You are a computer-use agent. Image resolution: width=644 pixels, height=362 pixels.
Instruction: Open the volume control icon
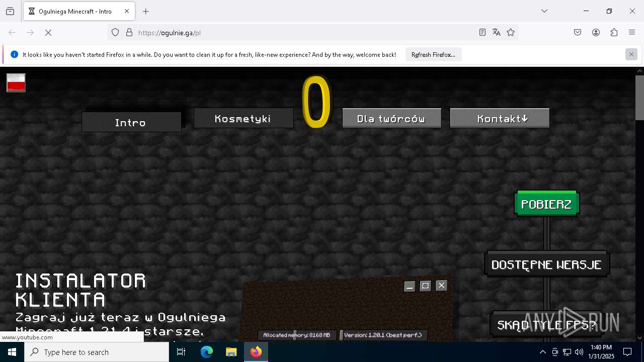click(x=579, y=352)
